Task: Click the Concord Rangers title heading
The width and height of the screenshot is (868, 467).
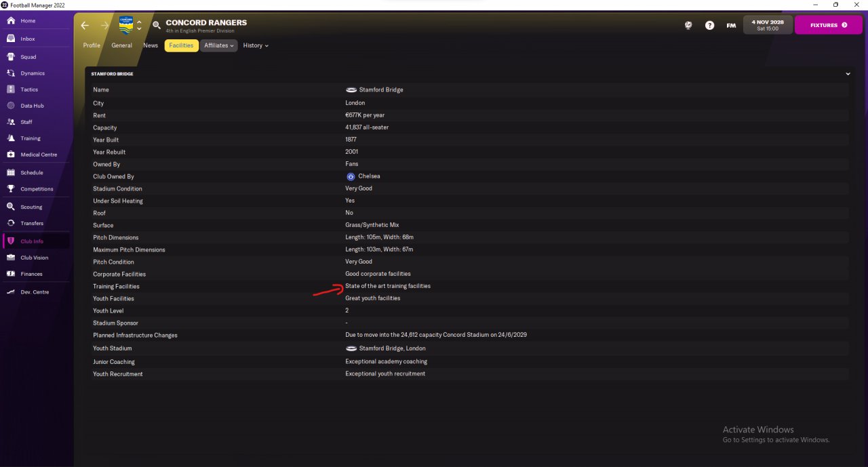Action: [206, 22]
